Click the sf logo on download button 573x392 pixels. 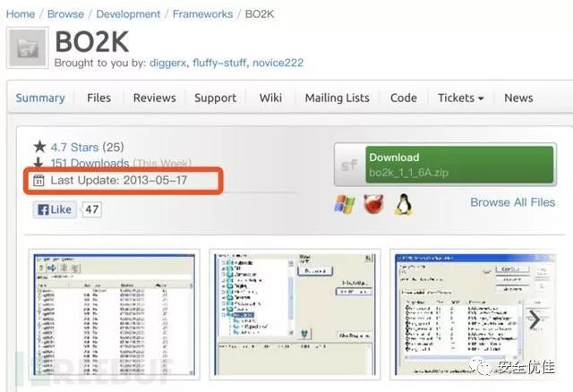tap(349, 166)
